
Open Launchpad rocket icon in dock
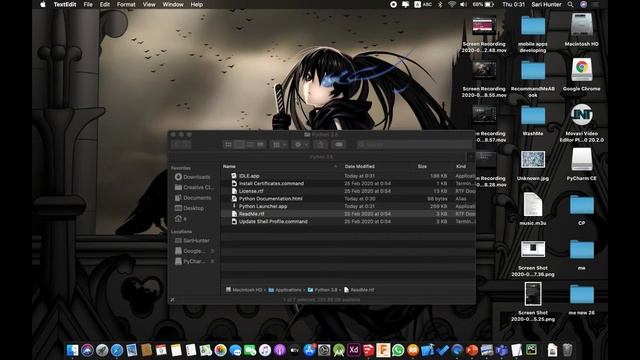102,350
